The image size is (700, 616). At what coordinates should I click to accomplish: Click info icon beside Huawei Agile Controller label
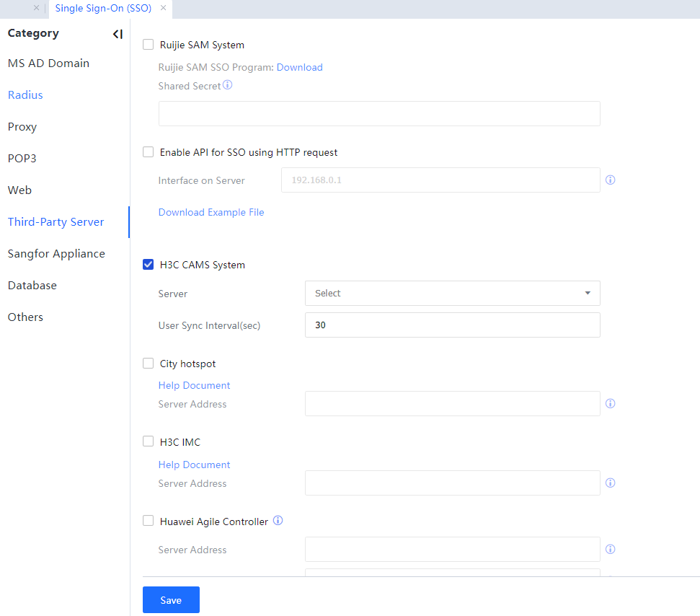278,521
